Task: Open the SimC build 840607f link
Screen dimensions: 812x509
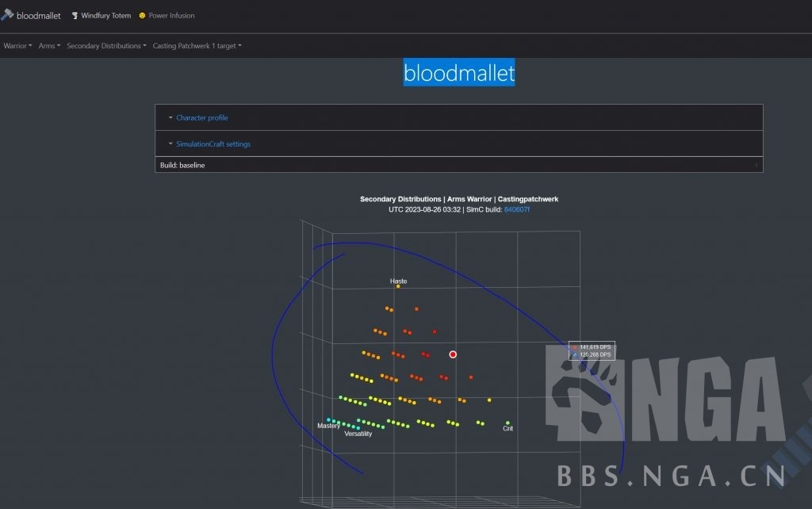Action: pyautogui.click(x=517, y=209)
